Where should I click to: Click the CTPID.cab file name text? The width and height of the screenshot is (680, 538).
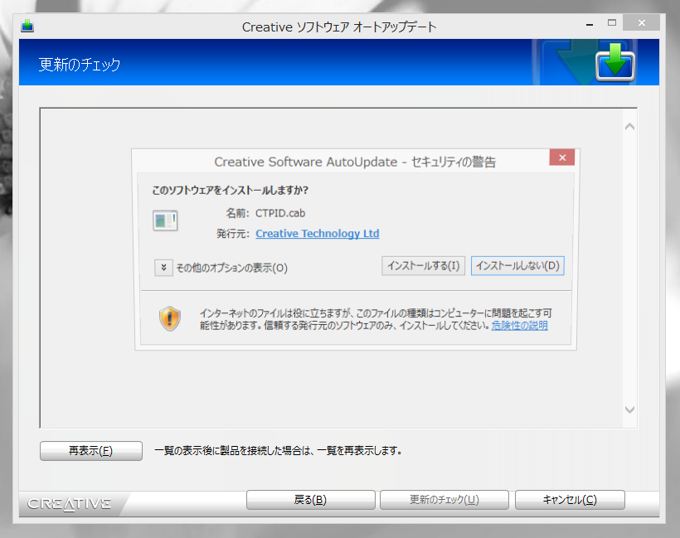pos(280,213)
